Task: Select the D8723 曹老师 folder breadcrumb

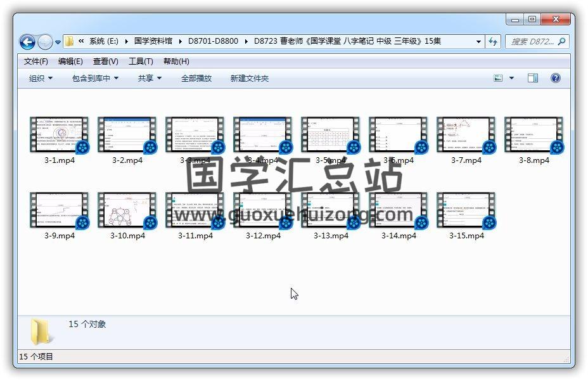Action: tap(347, 41)
